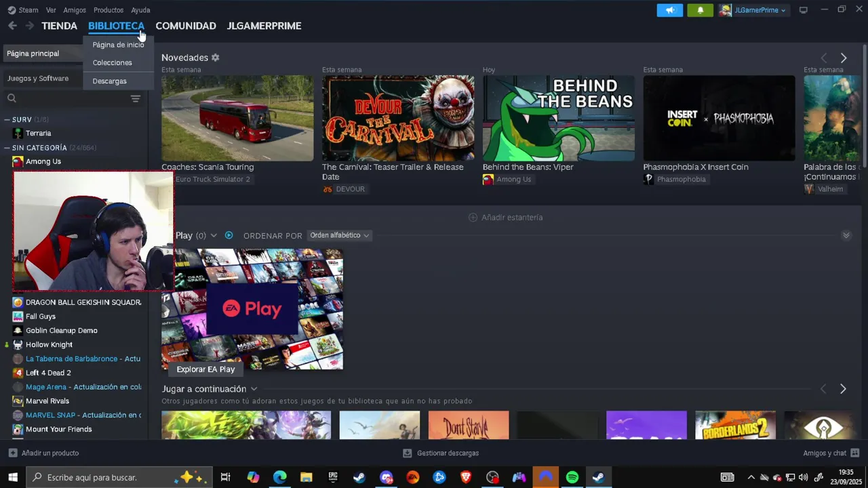The height and width of the screenshot is (488, 868).
Task: Open The Carnival teaser trailer news thumbnail
Action: coord(398,118)
